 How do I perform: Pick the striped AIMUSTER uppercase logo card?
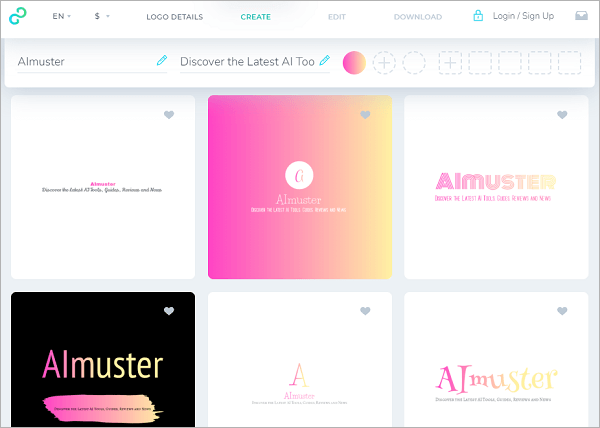(x=496, y=187)
